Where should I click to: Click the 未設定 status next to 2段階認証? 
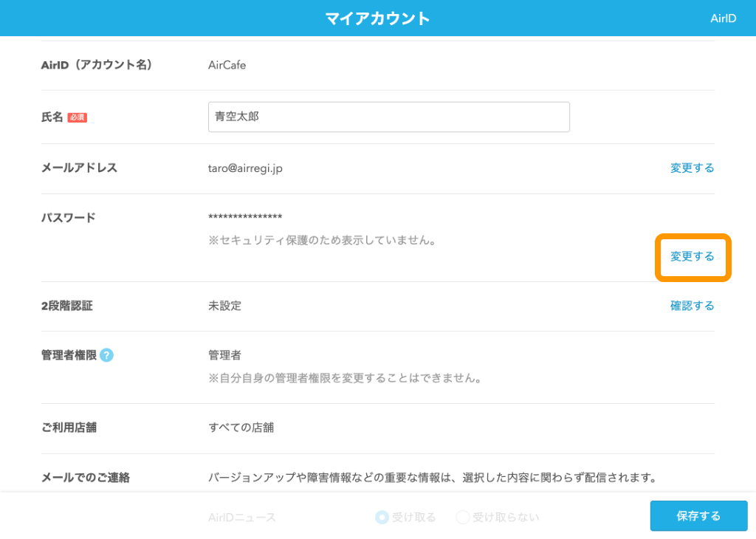tap(226, 306)
